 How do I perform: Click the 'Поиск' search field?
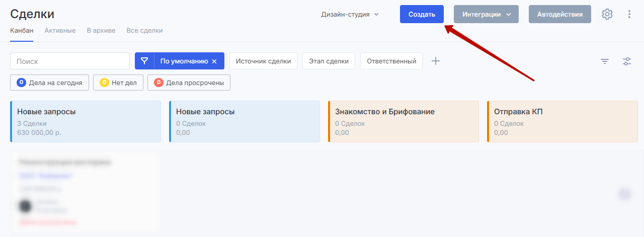(x=70, y=61)
